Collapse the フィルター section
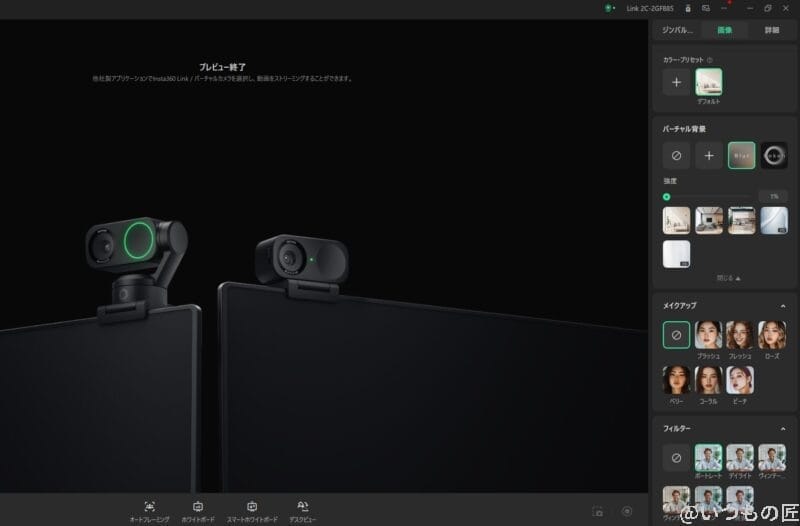 (x=783, y=429)
